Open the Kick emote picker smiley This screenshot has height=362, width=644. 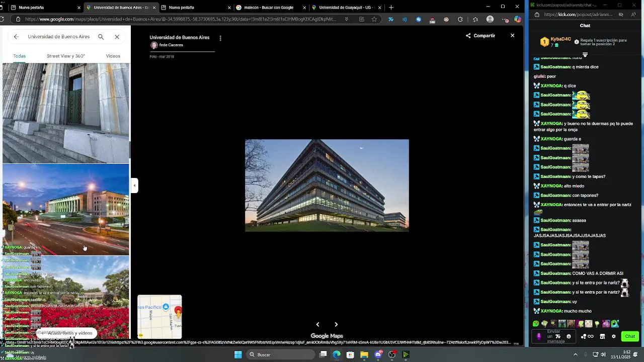point(569,336)
